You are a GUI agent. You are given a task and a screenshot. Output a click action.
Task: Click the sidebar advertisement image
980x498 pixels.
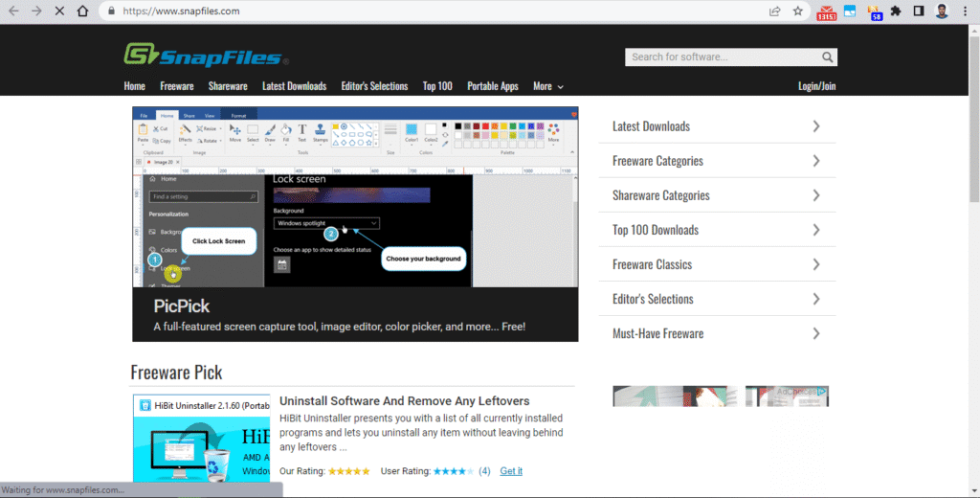[x=721, y=396]
